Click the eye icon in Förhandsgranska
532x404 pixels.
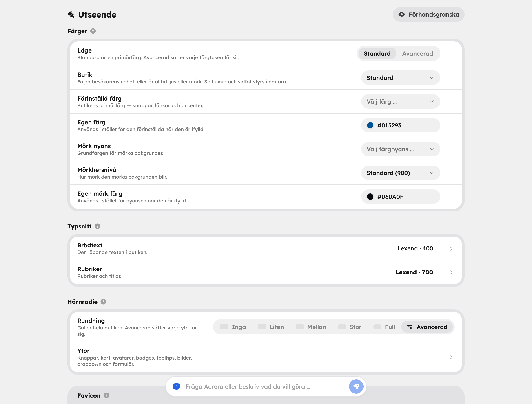click(401, 14)
